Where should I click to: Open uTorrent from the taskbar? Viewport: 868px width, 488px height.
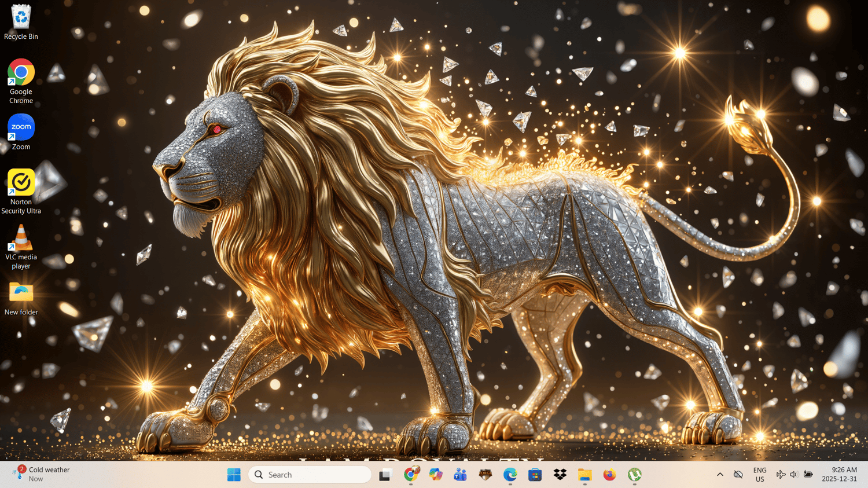click(x=634, y=475)
